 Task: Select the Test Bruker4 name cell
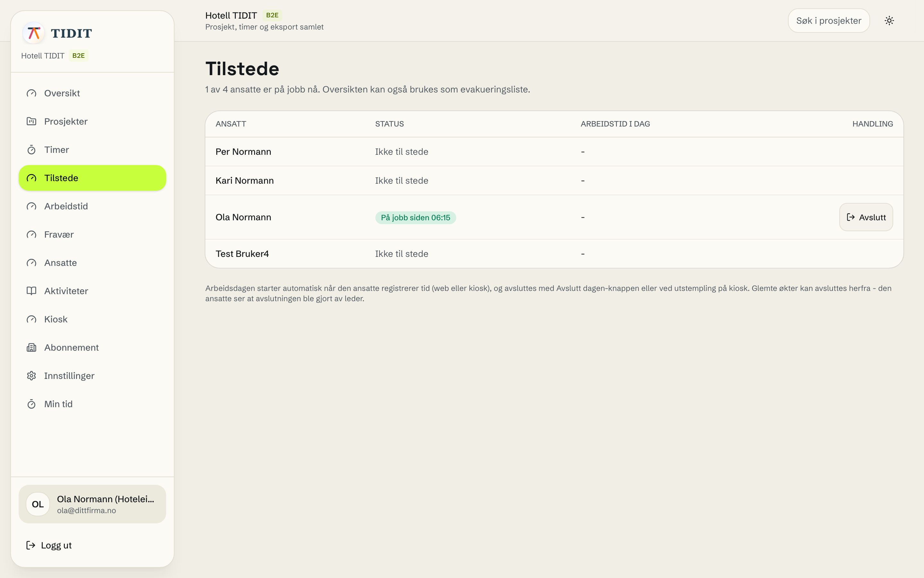click(x=242, y=254)
